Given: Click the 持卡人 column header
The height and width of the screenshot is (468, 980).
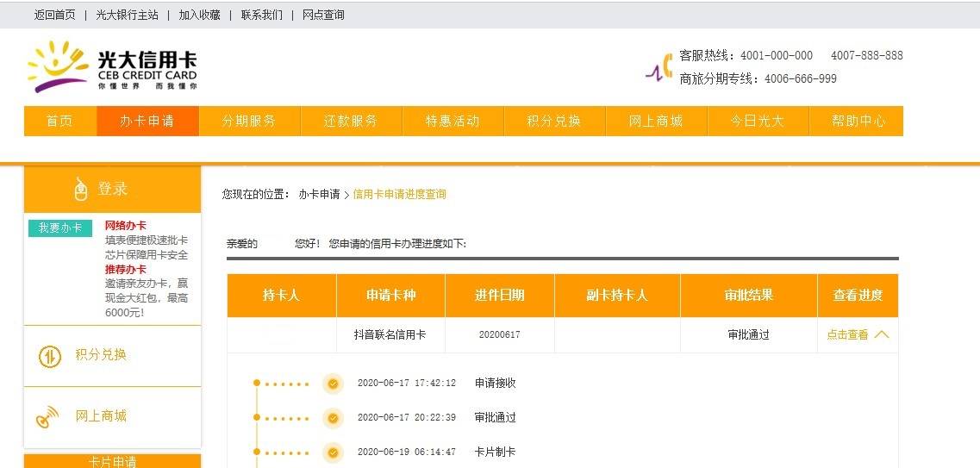Looking at the screenshot, I should tap(282, 296).
